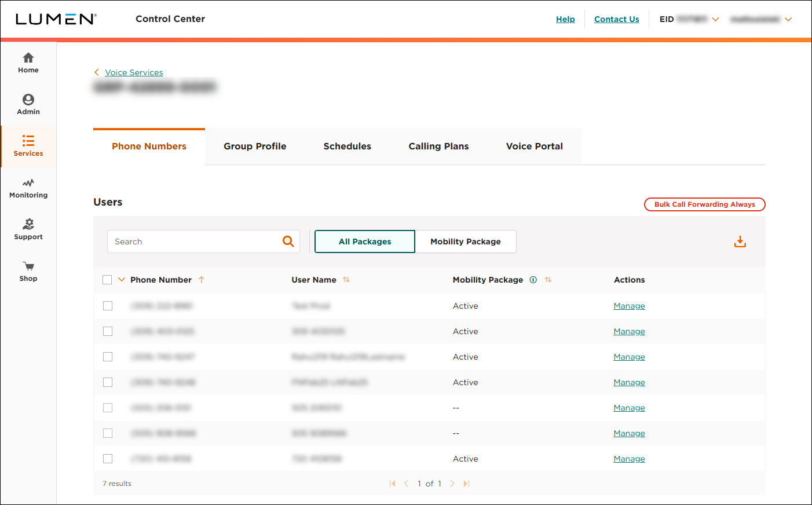The width and height of the screenshot is (812, 505).
Task: Open Monitoring from the sidebar
Action: [28, 186]
